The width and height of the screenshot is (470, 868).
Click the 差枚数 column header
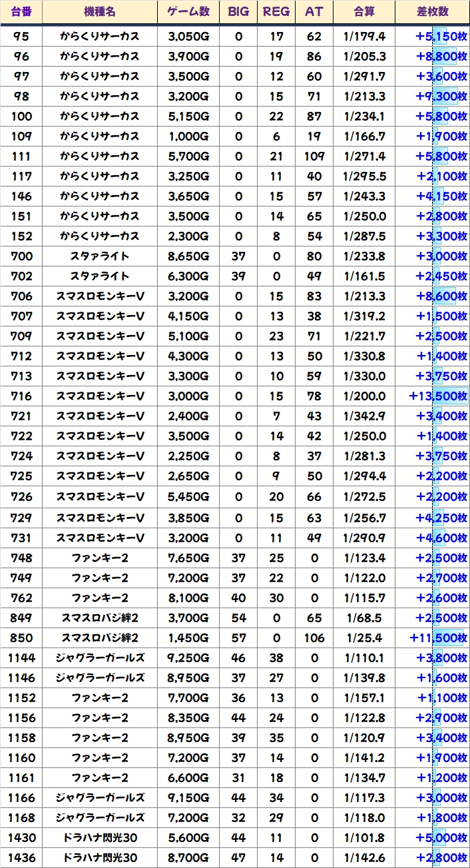[432, 12]
